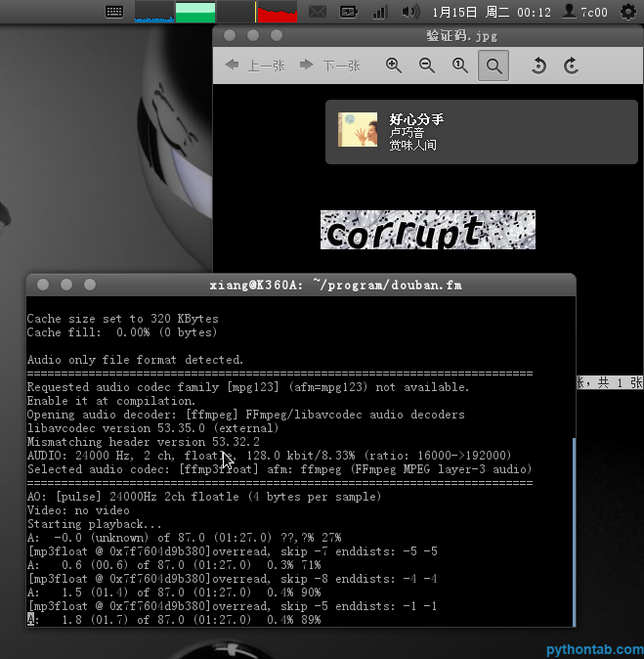Viewport: 644px width, 659px height.
Task: Open the 7c00 user menu
Action: click(x=585, y=12)
